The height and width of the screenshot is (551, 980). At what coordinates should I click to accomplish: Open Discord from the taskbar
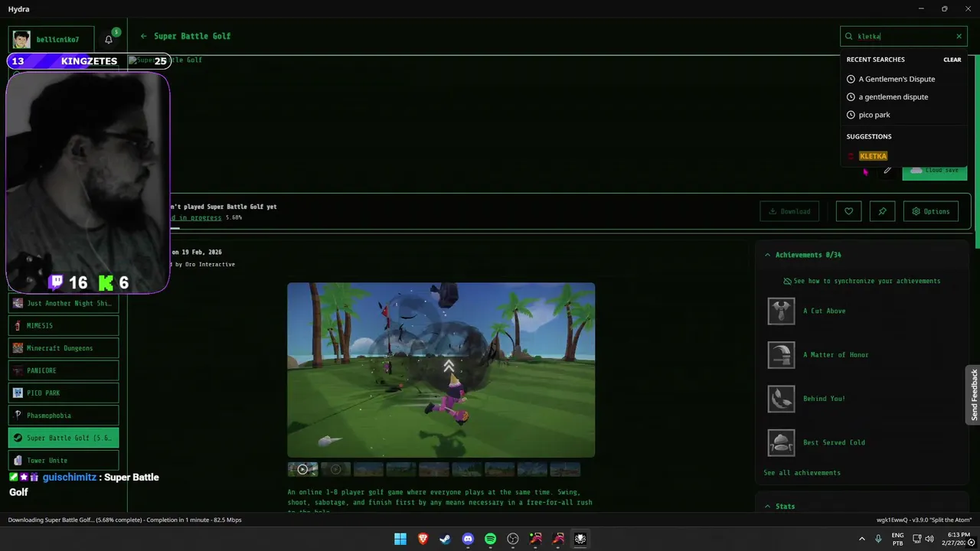468,539
